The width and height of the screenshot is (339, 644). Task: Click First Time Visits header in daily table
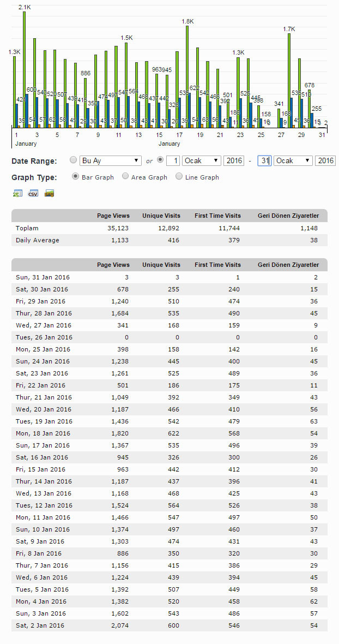[217, 265]
